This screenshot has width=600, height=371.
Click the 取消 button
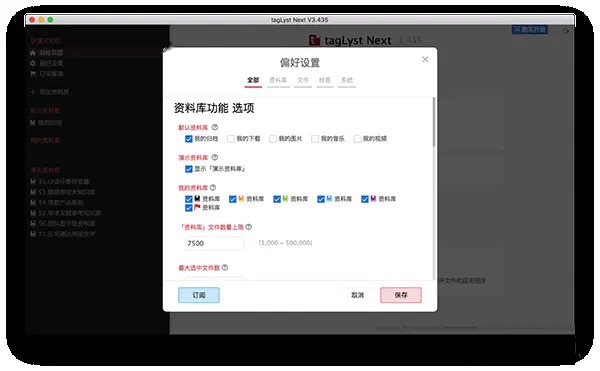tap(357, 295)
